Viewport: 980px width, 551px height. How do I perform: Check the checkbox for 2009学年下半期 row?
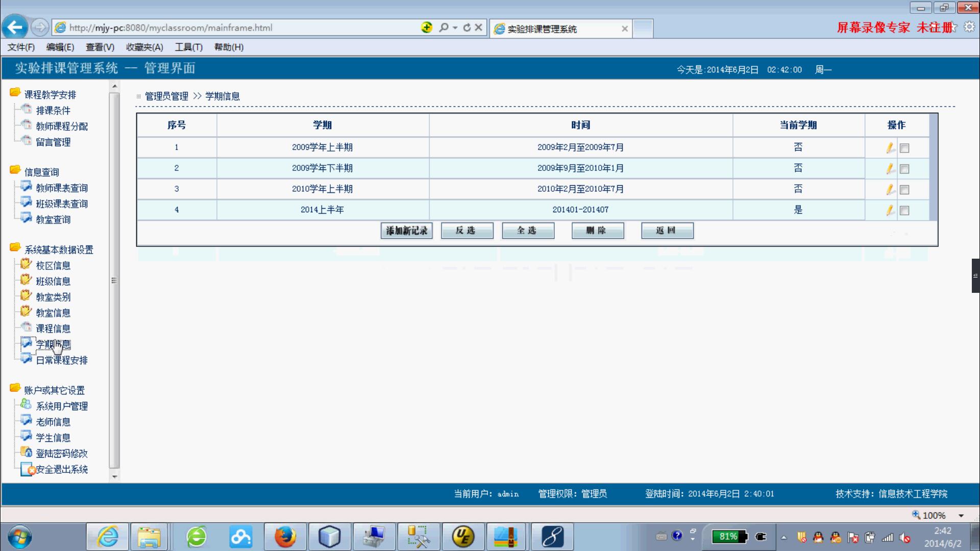(904, 169)
